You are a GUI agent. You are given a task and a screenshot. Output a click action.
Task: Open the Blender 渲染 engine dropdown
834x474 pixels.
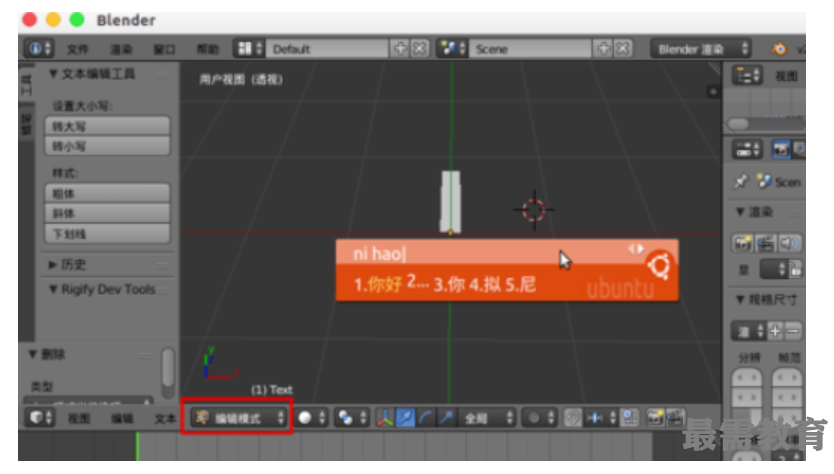[700, 49]
